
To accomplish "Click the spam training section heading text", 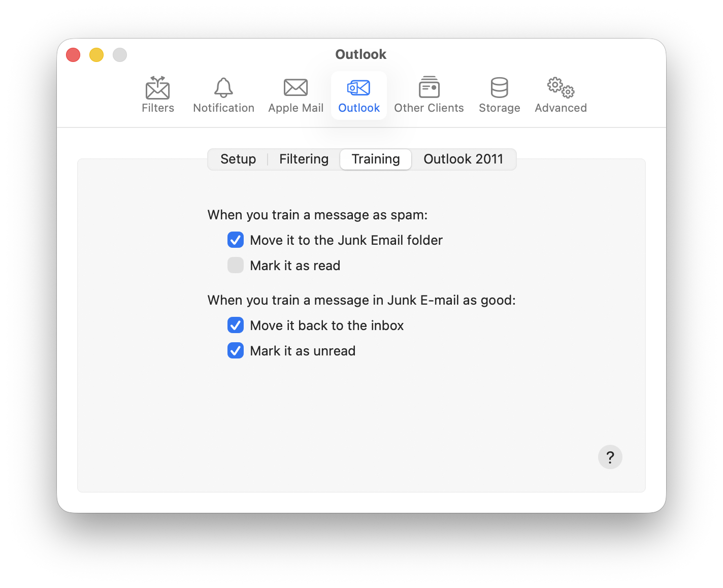I will click(x=317, y=215).
